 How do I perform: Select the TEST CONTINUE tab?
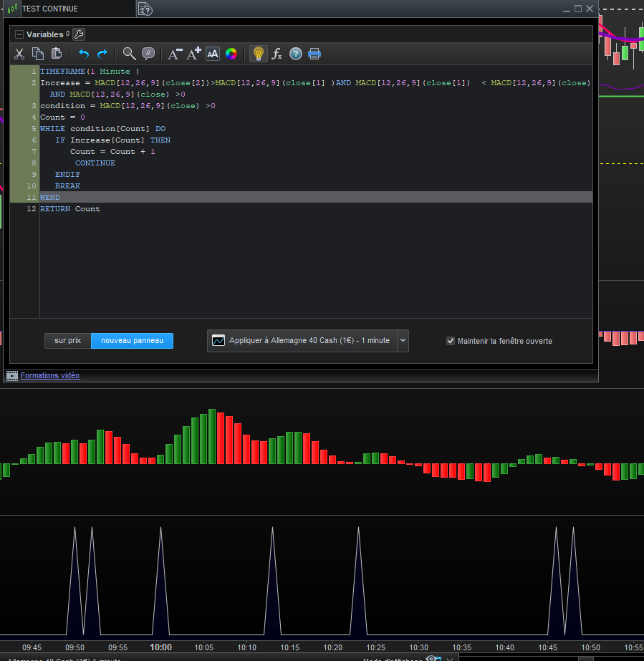tap(50, 9)
